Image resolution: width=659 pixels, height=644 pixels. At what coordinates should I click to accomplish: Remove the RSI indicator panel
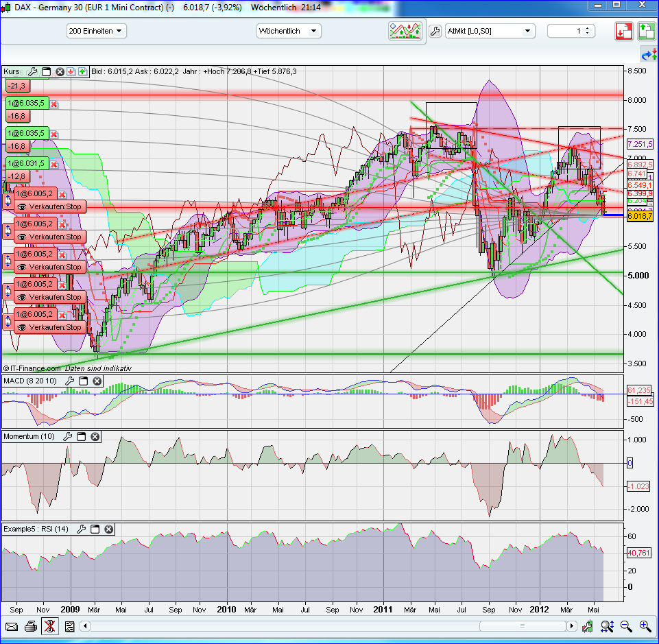click(108, 529)
